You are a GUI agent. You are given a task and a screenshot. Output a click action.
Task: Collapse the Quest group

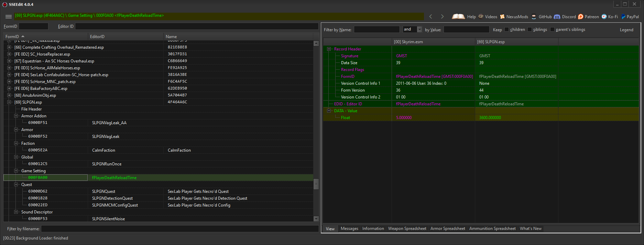click(x=16, y=185)
